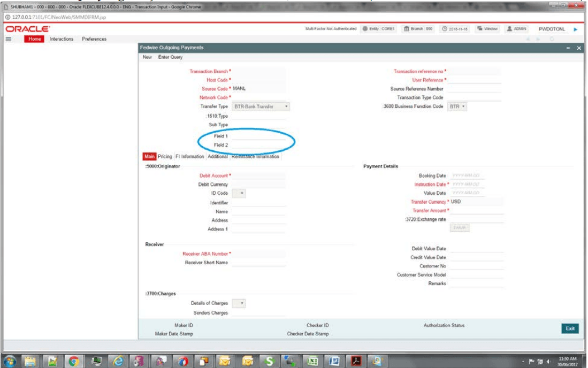Click the Branch 000 bank icon

pos(406,29)
